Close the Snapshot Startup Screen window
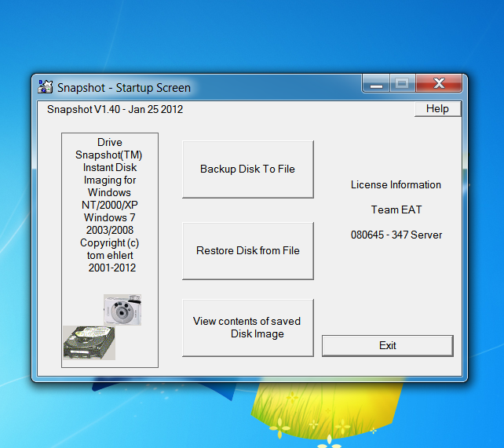 click(x=439, y=83)
